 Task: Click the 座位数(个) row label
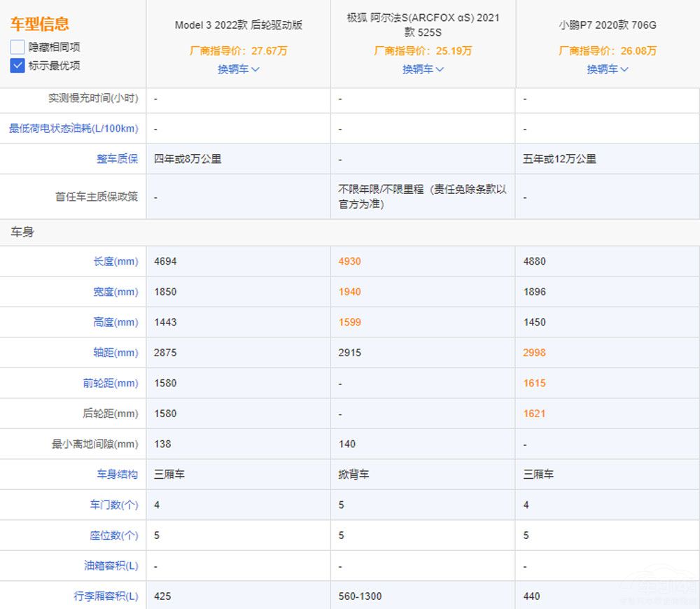tap(113, 535)
